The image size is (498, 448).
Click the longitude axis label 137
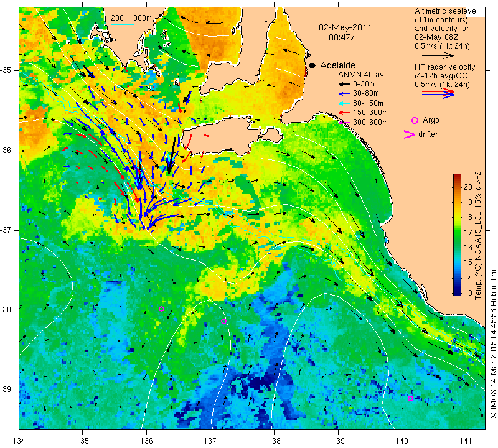coord(210,441)
